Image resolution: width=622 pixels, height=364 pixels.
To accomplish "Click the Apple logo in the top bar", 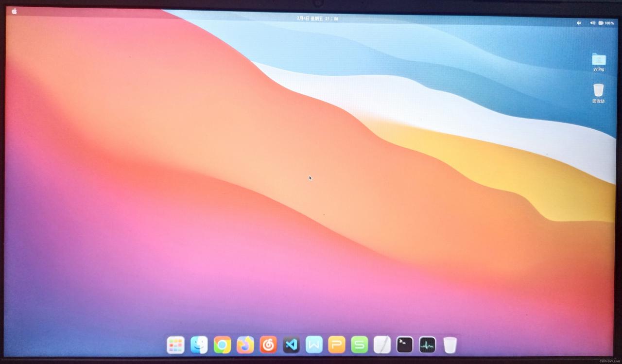I will [14, 11].
